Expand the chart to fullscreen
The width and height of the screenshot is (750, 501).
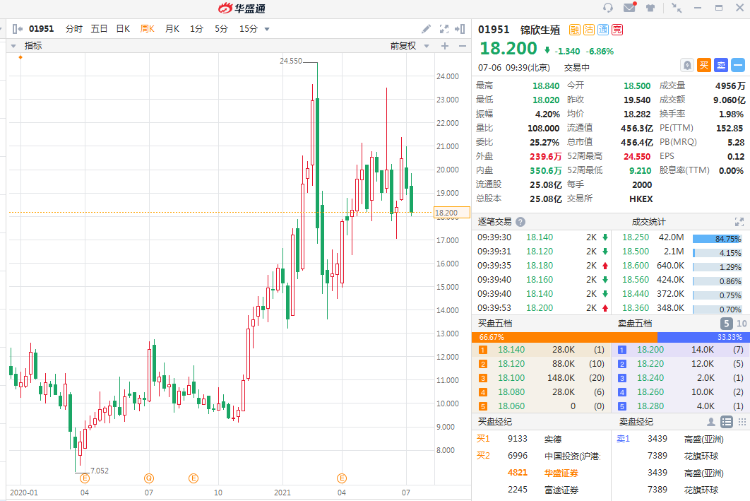(444, 29)
